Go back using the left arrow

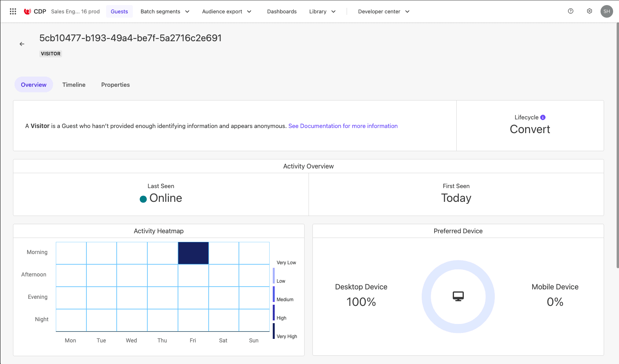coord(22,44)
